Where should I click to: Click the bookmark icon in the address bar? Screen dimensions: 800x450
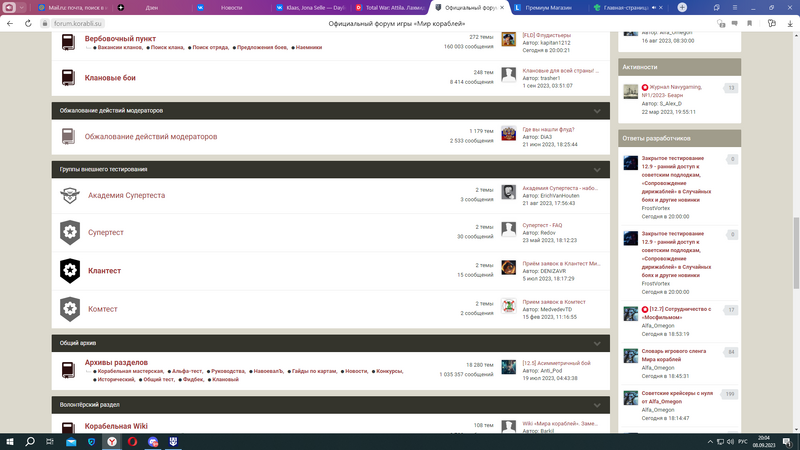pos(749,23)
